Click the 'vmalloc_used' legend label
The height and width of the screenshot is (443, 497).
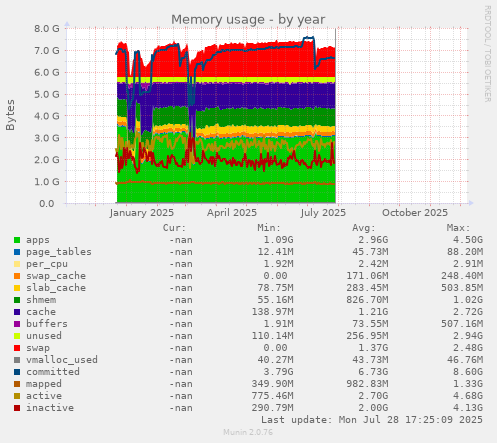tap(62, 360)
